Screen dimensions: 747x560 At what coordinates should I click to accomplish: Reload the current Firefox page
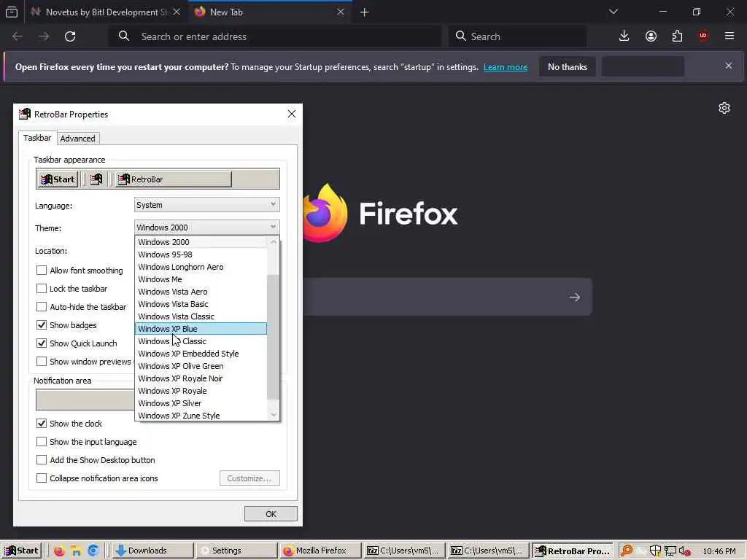pyautogui.click(x=70, y=36)
